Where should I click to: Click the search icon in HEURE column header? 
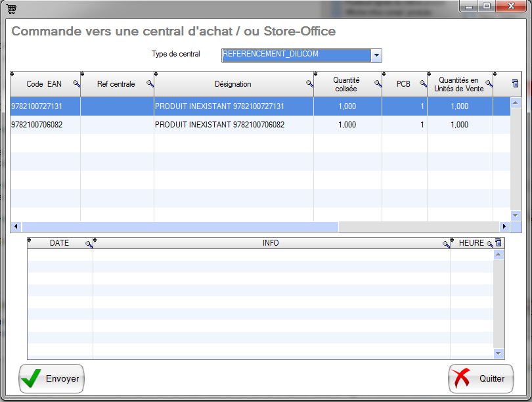(x=490, y=244)
